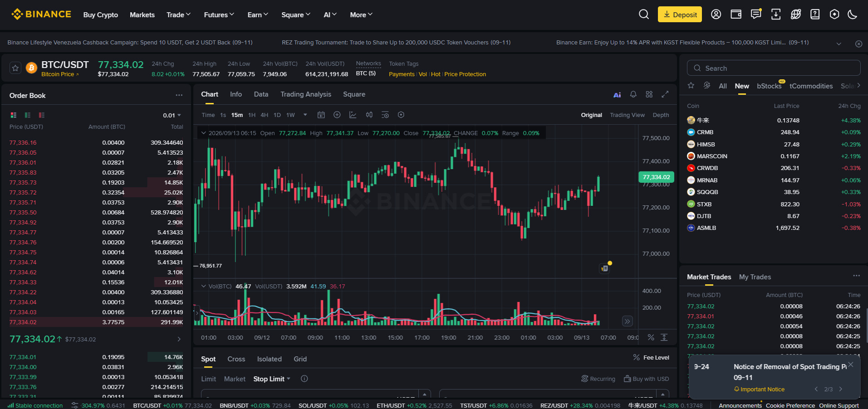Open the wallet icon in header
868x409 pixels.
(736, 15)
